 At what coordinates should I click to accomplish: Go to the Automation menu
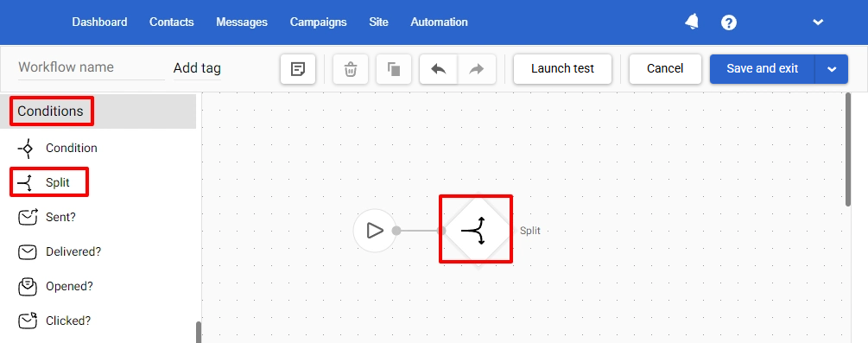point(439,22)
